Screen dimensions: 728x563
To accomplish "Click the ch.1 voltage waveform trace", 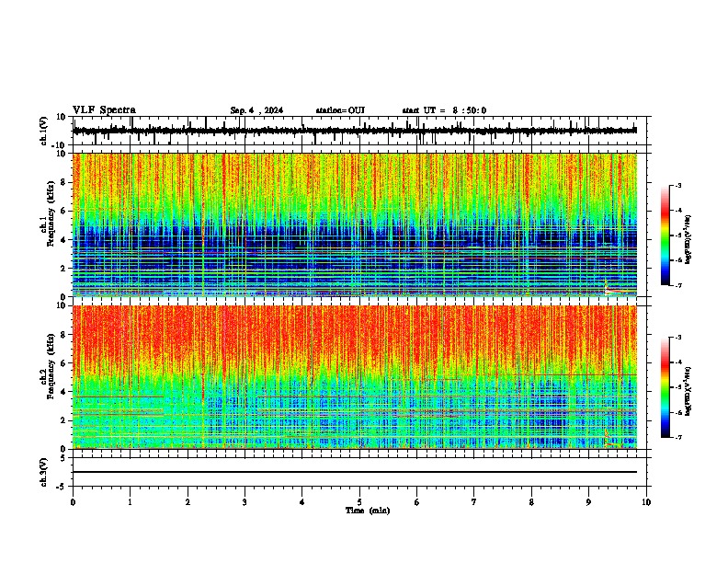I will pos(355,131).
